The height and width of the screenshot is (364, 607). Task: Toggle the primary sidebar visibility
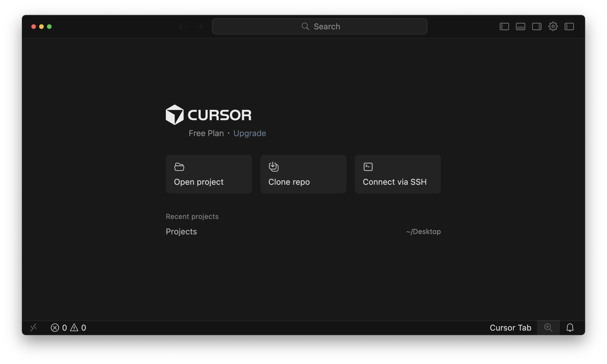point(504,26)
